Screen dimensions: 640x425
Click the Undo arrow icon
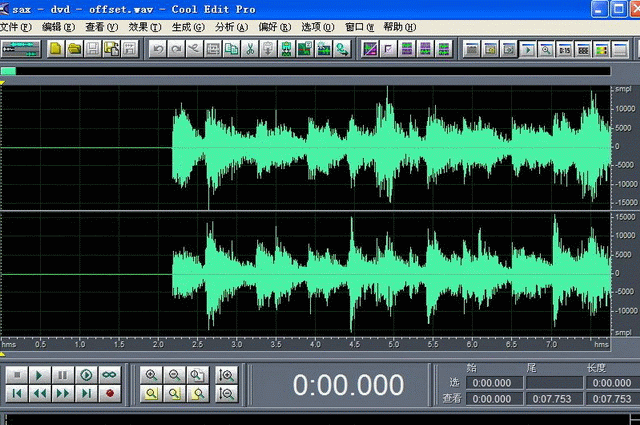[x=158, y=49]
